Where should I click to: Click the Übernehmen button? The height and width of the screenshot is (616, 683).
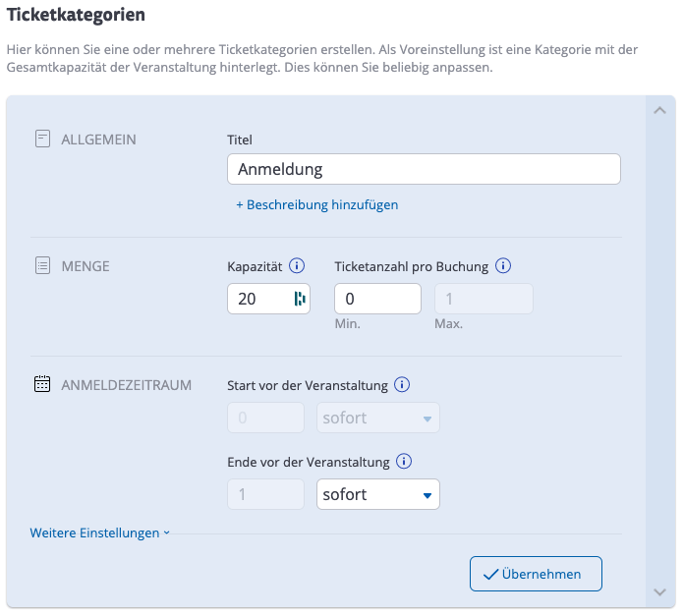[x=536, y=574]
